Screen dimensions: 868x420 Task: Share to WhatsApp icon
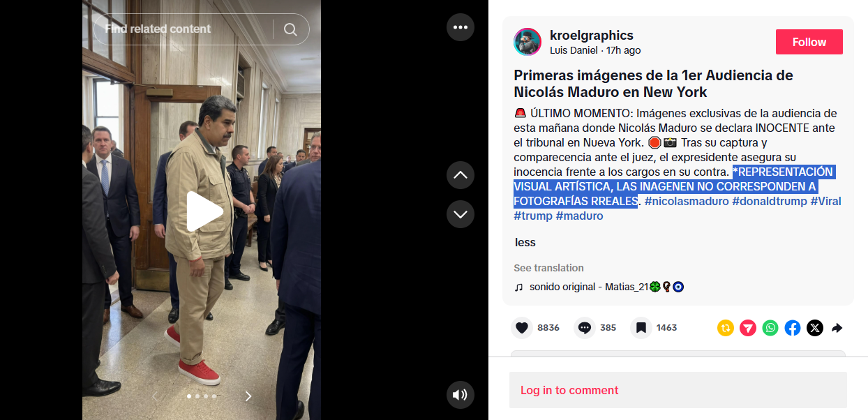pyautogui.click(x=770, y=328)
